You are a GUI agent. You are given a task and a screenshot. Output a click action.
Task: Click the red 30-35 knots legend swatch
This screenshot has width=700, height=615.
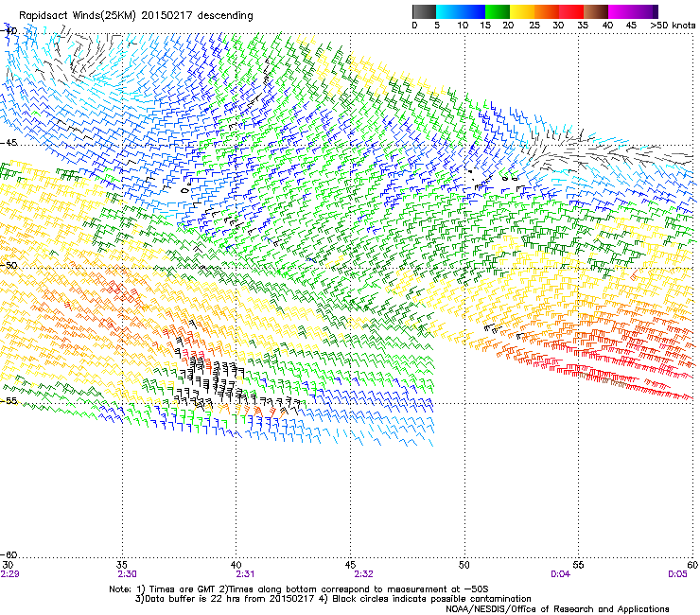tap(571, 11)
